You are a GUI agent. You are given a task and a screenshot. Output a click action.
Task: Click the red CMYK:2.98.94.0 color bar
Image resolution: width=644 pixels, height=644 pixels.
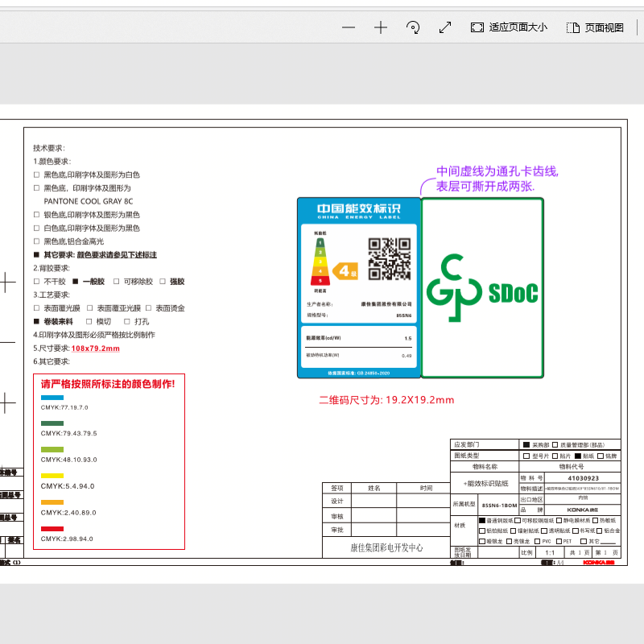tap(52, 529)
